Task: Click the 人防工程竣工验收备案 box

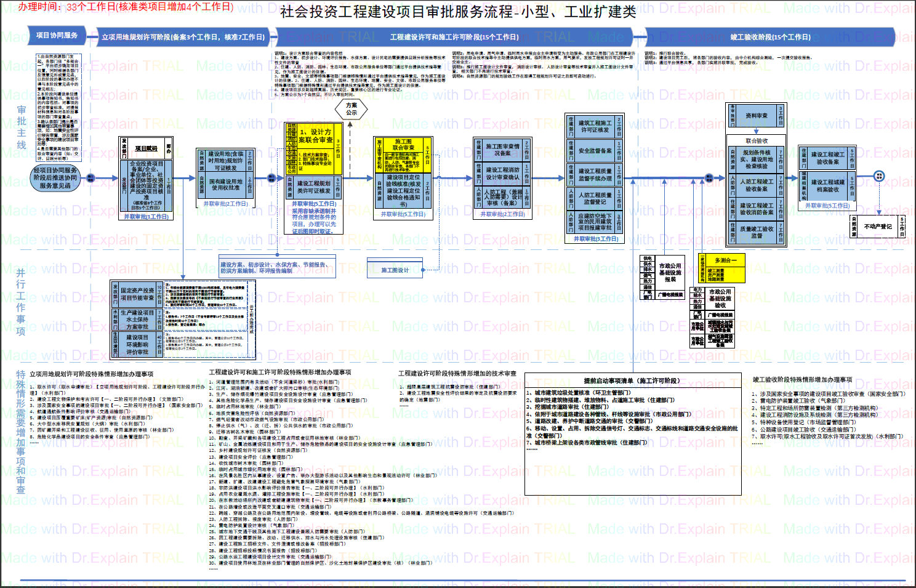Action: click(x=757, y=185)
